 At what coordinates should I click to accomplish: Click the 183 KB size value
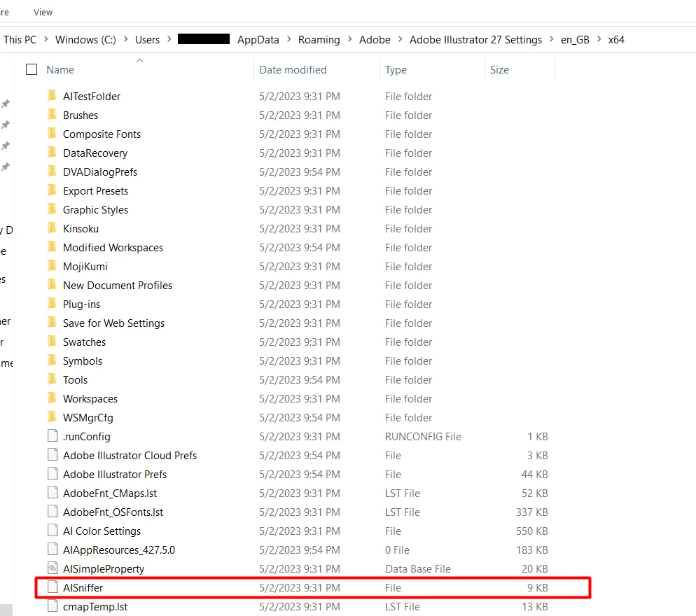531,550
